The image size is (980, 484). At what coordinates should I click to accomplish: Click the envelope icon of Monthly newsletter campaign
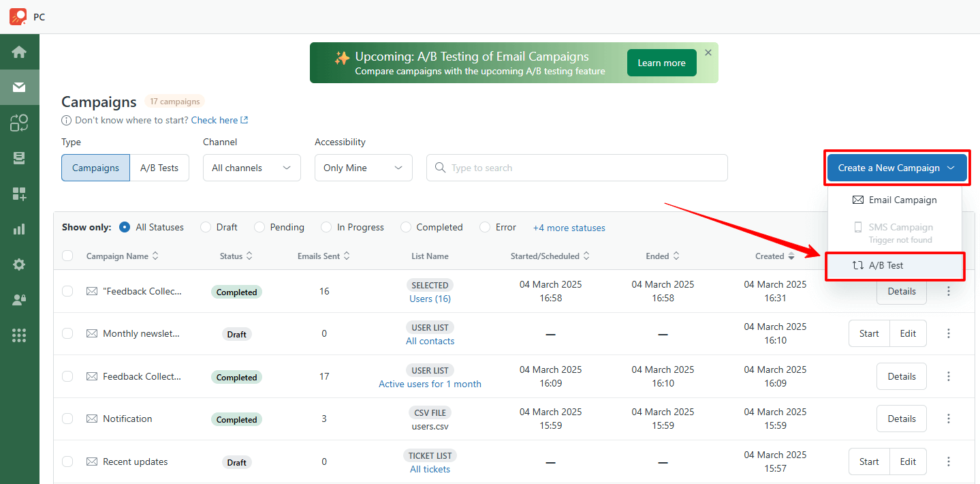[x=92, y=333]
